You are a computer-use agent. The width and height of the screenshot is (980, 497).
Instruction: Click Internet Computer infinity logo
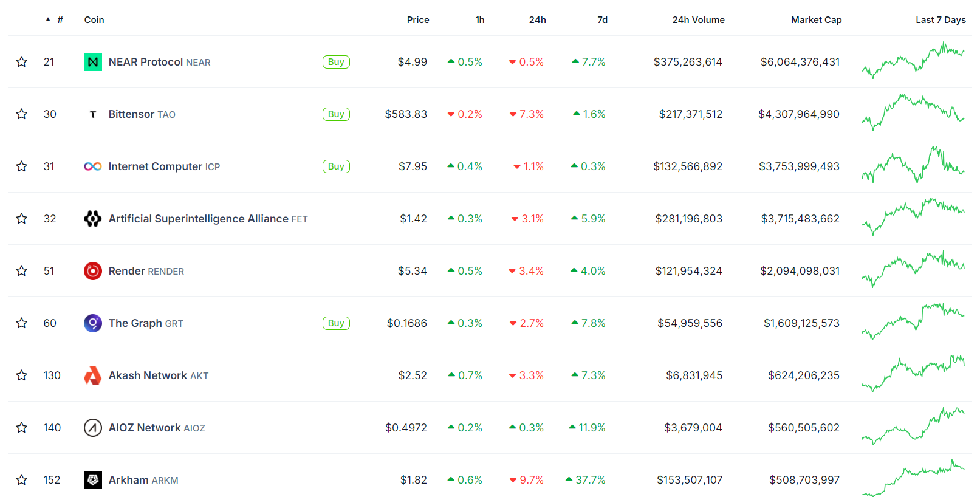point(93,166)
